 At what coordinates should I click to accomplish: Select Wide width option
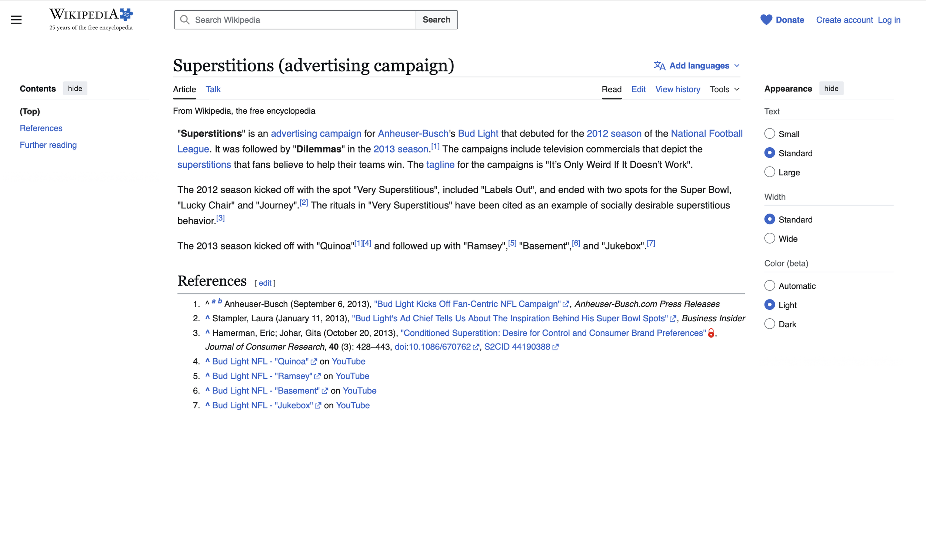[770, 238]
